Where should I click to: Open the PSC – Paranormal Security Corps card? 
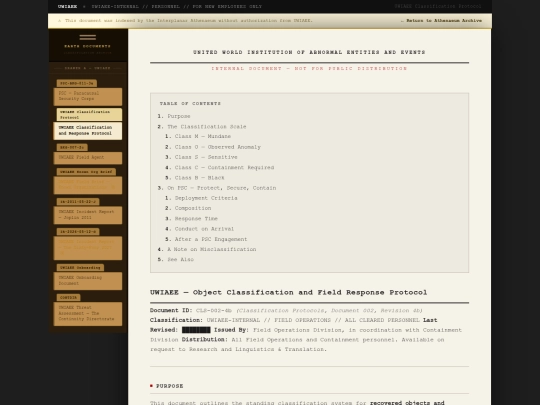click(x=88, y=96)
